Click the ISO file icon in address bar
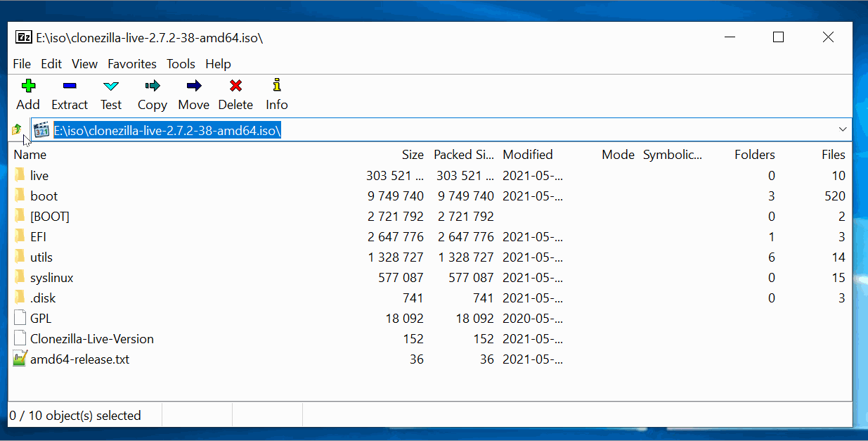 point(42,129)
